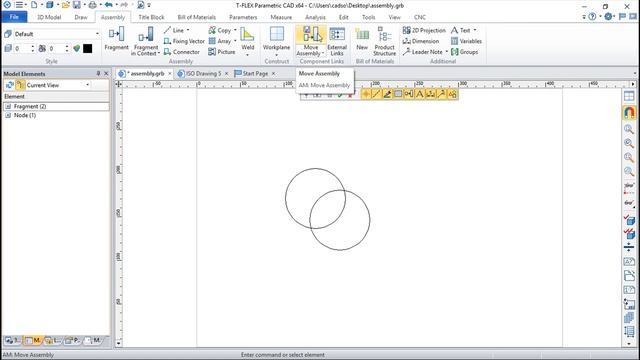Click the Open folder icon in quick access toolbar
The width and height of the screenshot is (640, 360).
[65, 5]
